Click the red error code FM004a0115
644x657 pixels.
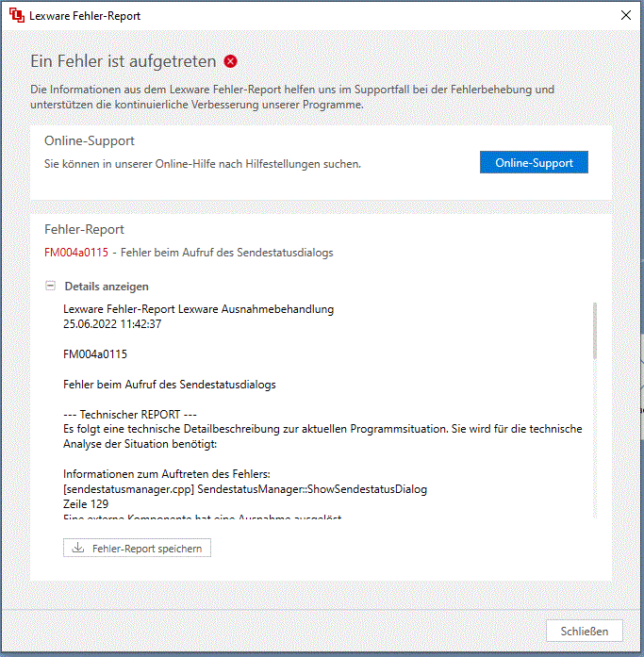76,253
